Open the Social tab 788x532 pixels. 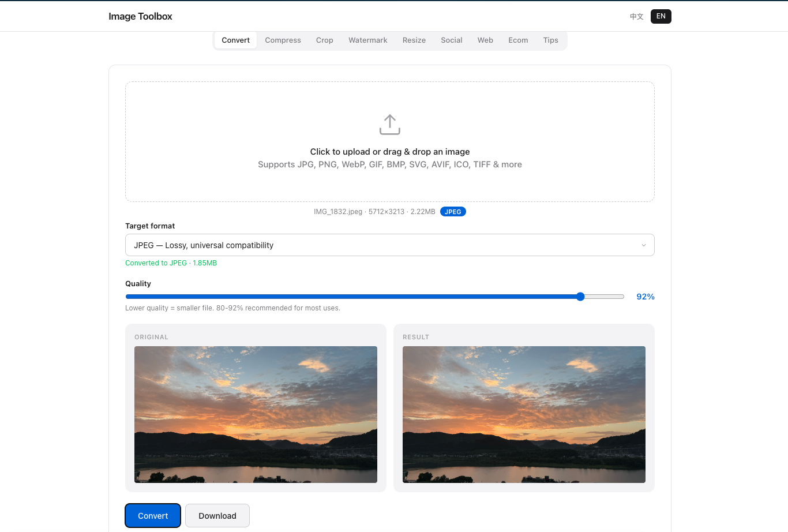[x=452, y=40]
